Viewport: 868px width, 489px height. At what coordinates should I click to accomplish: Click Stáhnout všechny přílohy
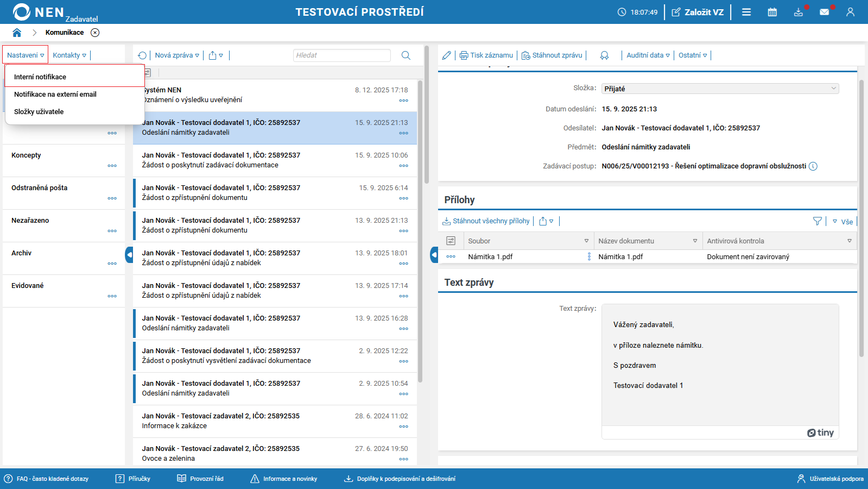486,221
